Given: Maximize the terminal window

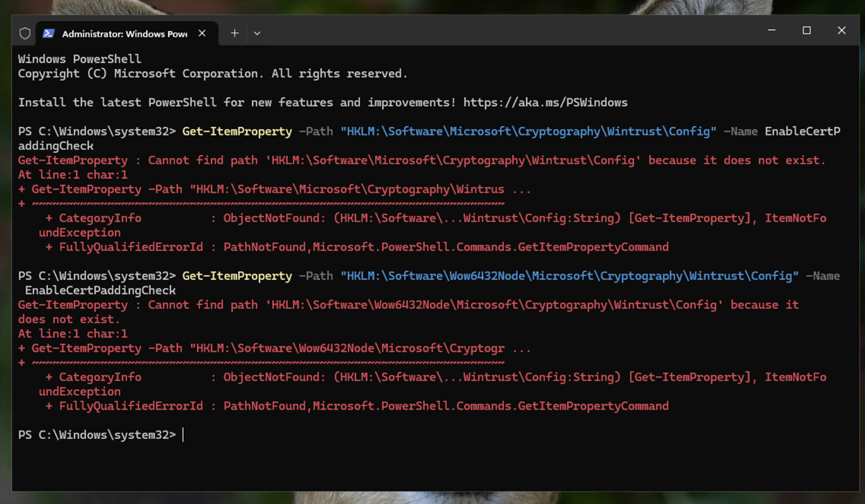Looking at the screenshot, I should pos(807,30).
